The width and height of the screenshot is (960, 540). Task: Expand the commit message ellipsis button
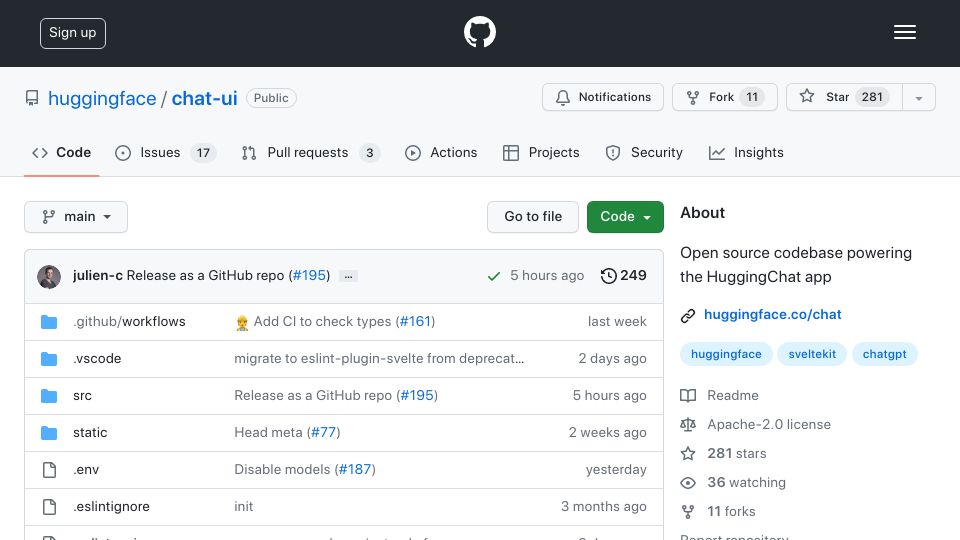click(348, 276)
